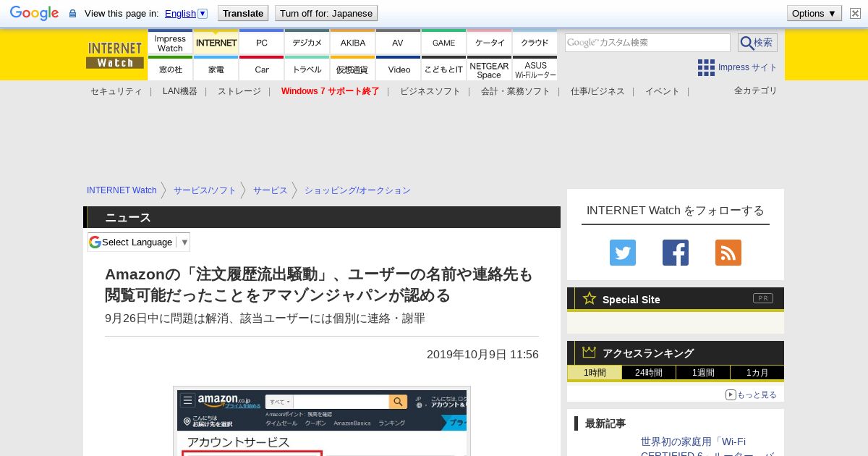Click the Twitter follow icon
This screenshot has height=456, width=868.
click(x=623, y=253)
